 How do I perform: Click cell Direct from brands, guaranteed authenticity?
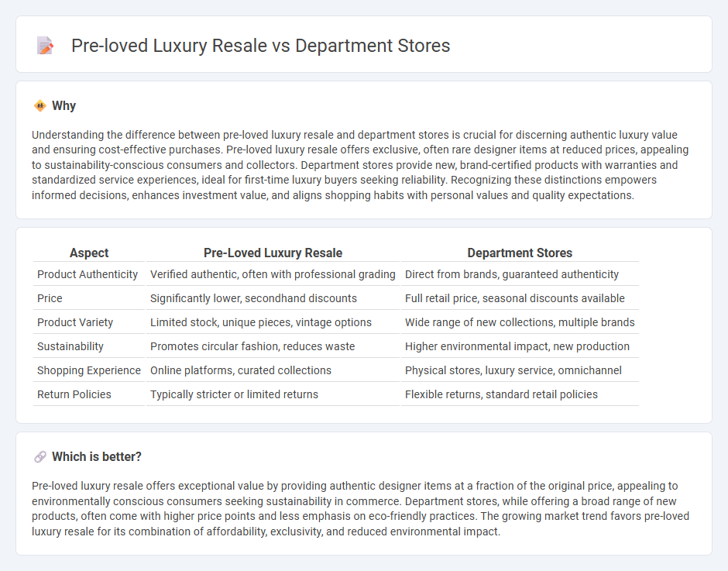click(x=520, y=274)
